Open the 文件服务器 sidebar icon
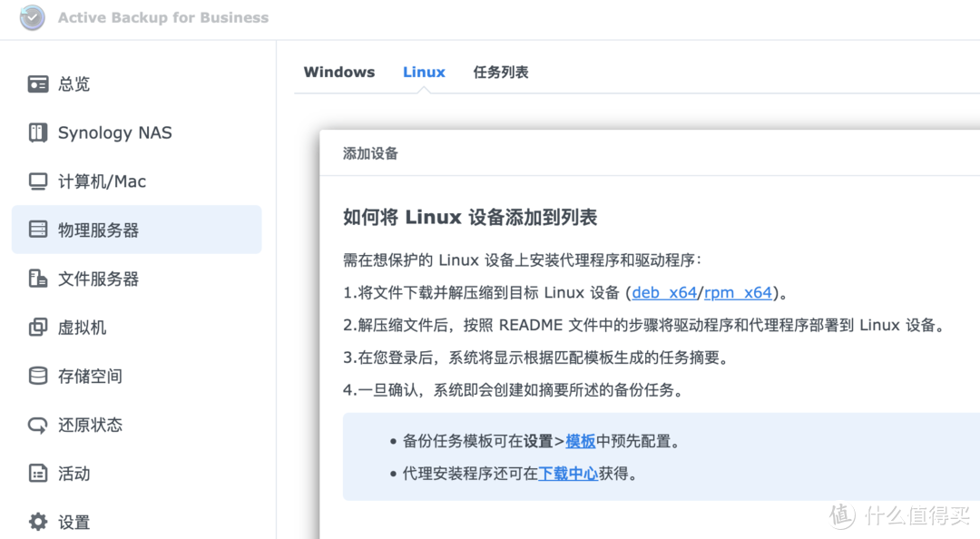 pyautogui.click(x=37, y=279)
